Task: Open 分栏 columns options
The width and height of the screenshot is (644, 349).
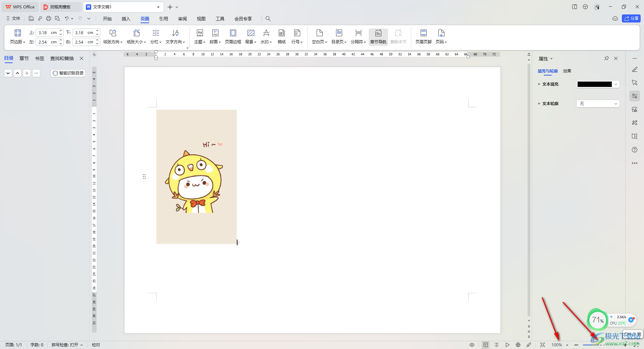Action: [x=156, y=37]
